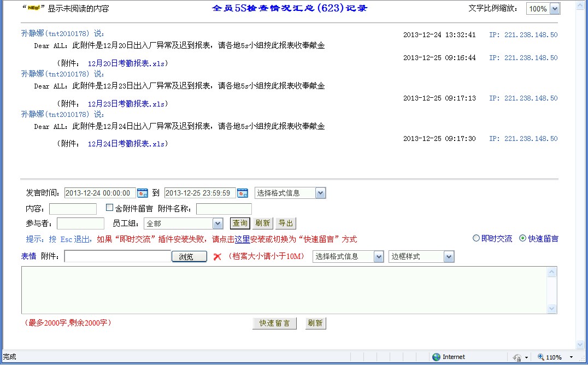The image size is (588, 365).
Task: Open the 文字比例缩放 100% dropdown
Action: [555, 9]
